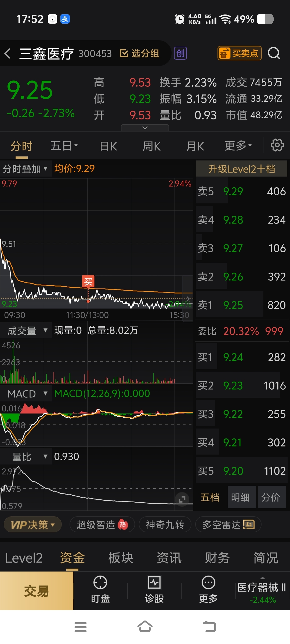Switch to 月K chart tab

pyautogui.click(x=195, y=146)
